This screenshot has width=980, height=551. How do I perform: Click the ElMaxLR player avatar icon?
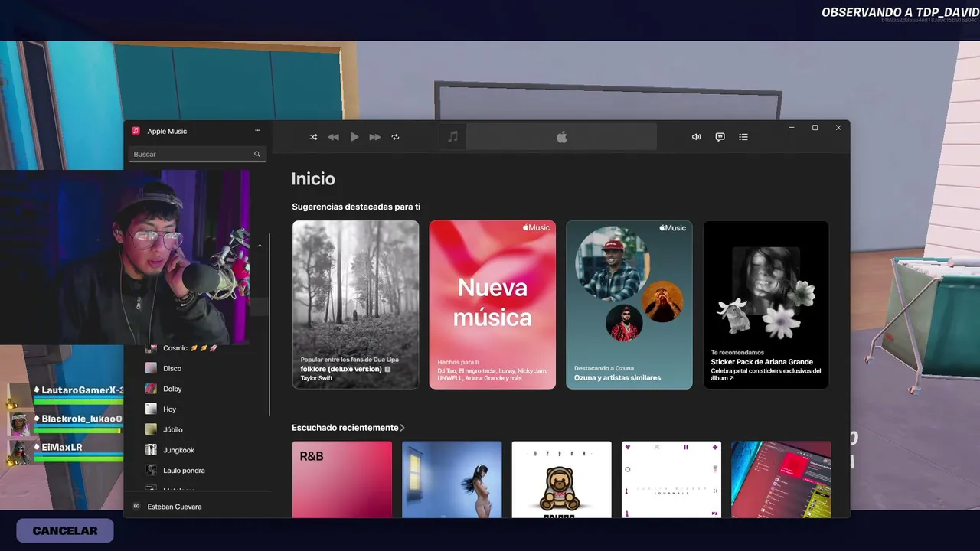pyautogui.click(x=19, y=452)
